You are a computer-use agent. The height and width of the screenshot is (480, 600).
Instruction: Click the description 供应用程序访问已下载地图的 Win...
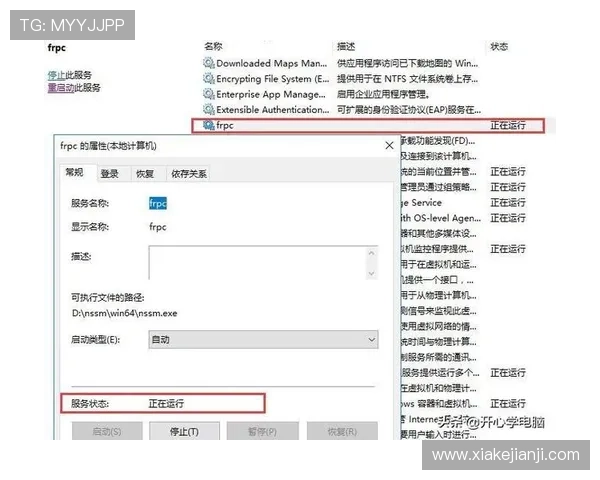(408, 63)
